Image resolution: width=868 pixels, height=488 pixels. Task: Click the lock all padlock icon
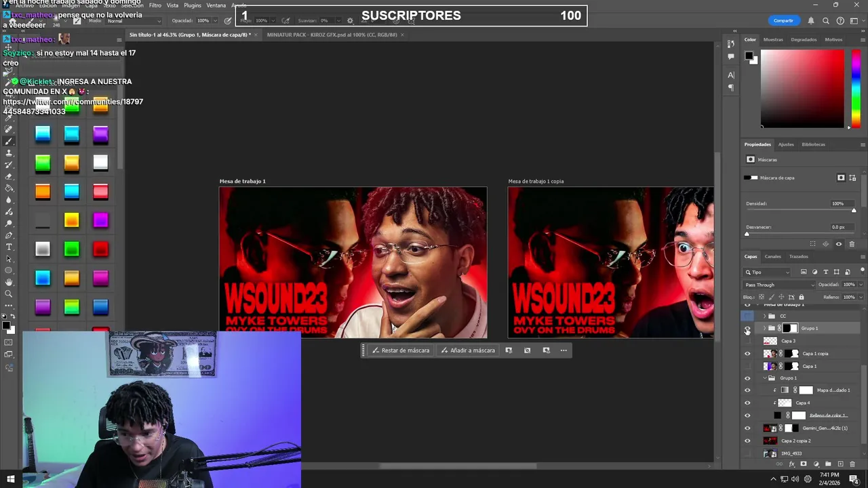pos(801,297)
